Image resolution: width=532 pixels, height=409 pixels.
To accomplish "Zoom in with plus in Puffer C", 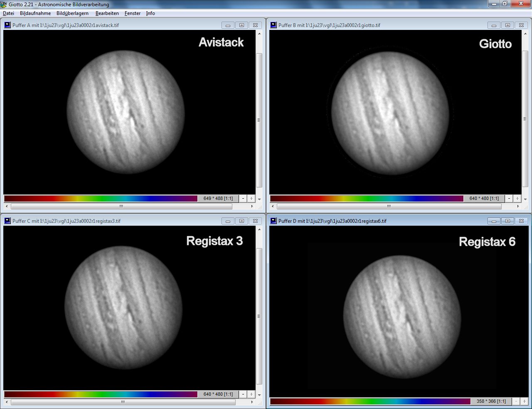I will pyautogui.click(x=251, y=394).
